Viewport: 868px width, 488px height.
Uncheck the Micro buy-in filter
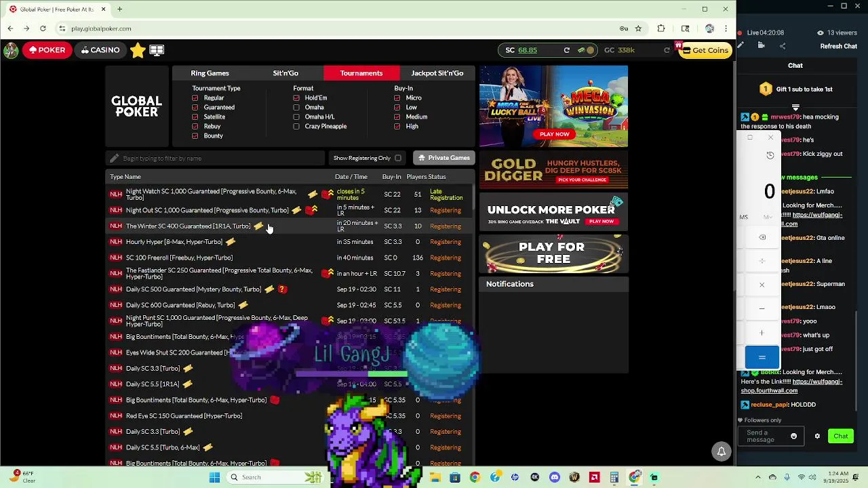[397, 98]
